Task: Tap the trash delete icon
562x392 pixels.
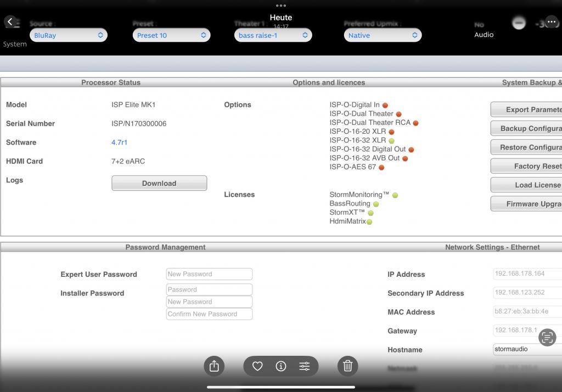Action: coord(347,366)
